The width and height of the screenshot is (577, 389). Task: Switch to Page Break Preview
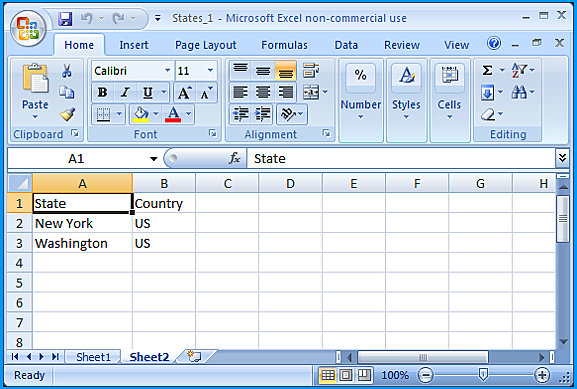click(364, 375)
